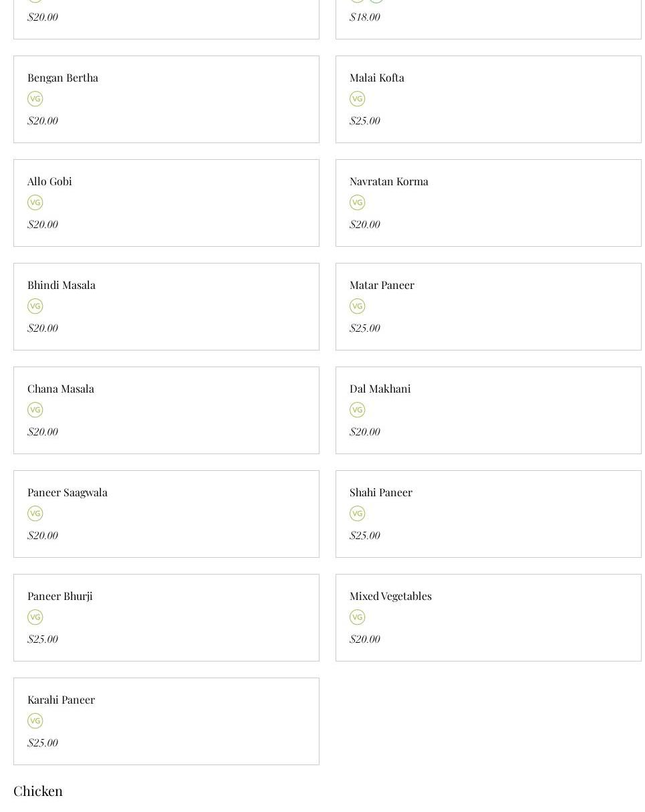645x812 pixels.
Task: Select the Dal Makhani dish name
Action: (x=380, y=389)
